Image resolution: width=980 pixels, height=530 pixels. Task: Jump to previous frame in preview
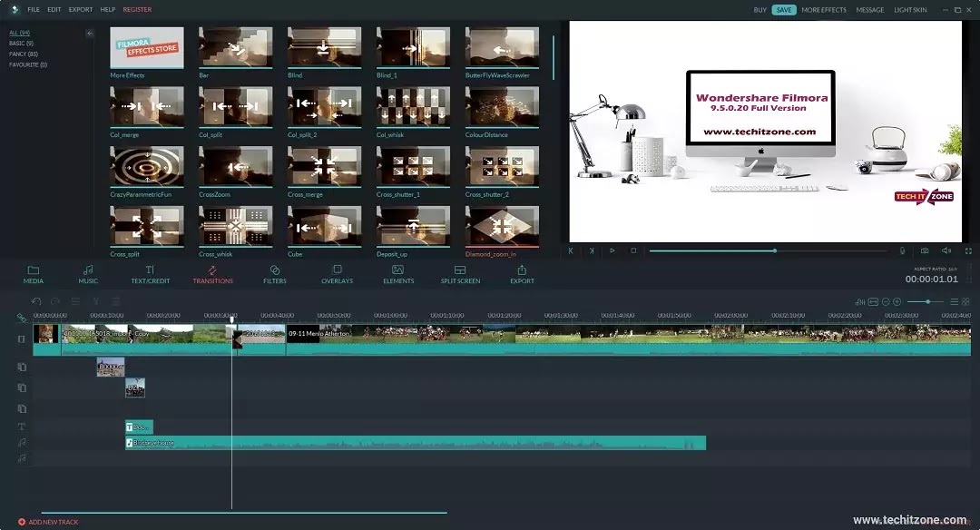[x=571, y=250]
